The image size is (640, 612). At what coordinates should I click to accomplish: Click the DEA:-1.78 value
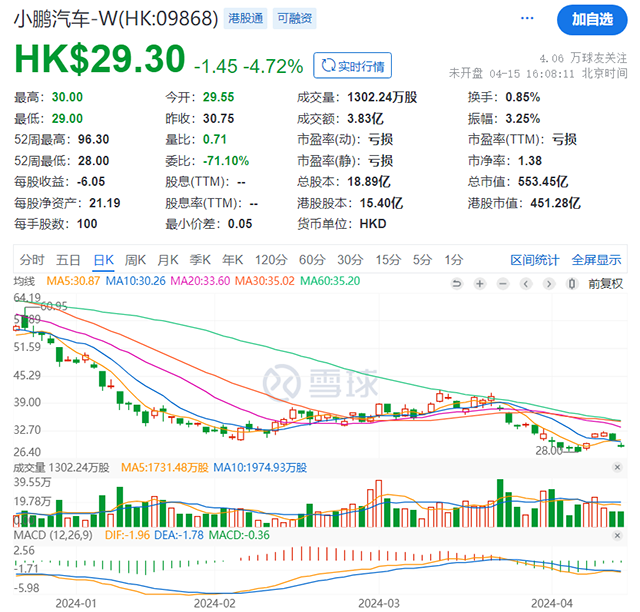(178, 535)
